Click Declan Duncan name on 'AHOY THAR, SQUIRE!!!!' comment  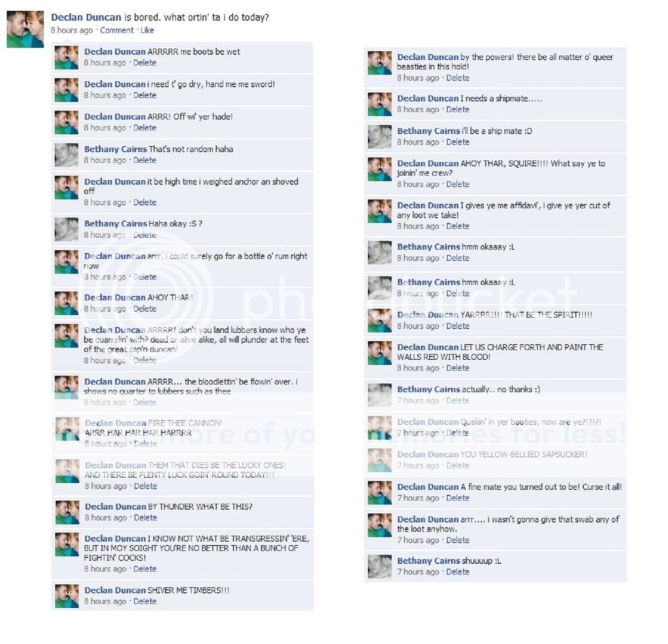(x=428, y=164)
